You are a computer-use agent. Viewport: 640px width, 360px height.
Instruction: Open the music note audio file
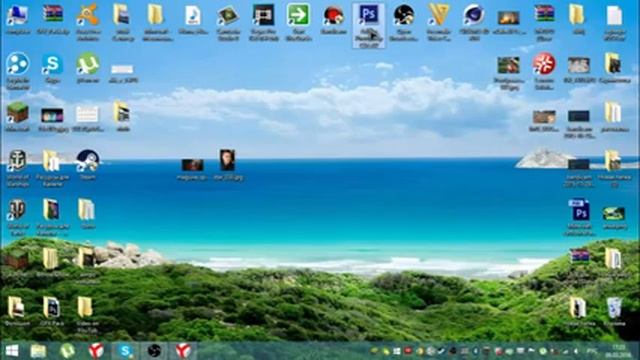click(x=193, y=20)
